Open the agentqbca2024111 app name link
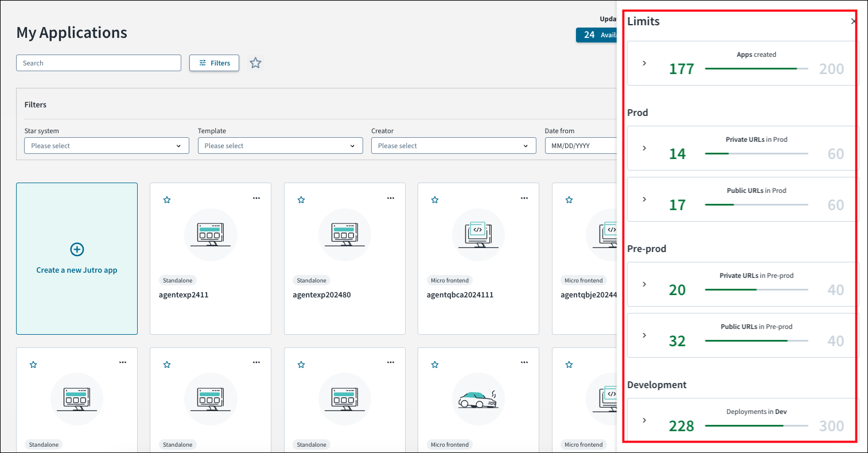868x453 pixels. click(460, 295)
